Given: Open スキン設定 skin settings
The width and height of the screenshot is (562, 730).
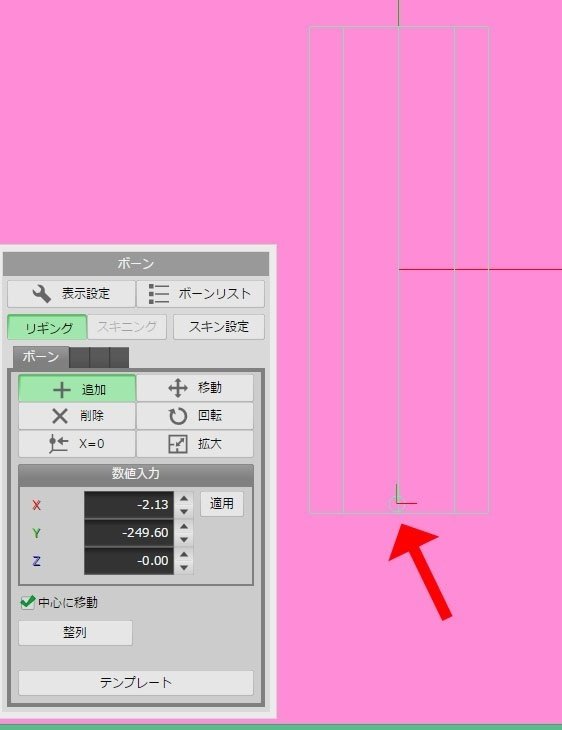Looking at the screenshot, I should (219, 327).
